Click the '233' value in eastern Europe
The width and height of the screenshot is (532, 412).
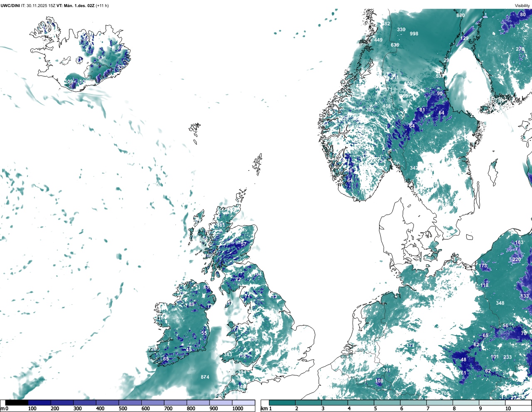(507, 357)
